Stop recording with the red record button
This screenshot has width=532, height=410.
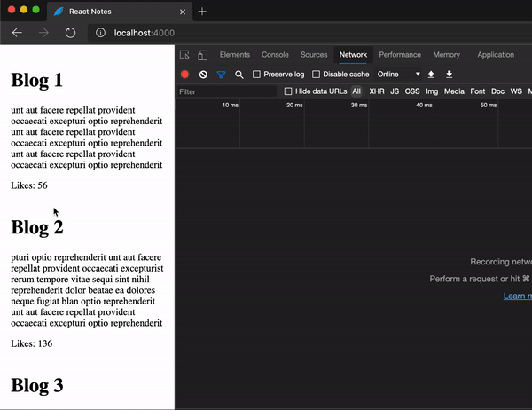(x=185, y=75)
